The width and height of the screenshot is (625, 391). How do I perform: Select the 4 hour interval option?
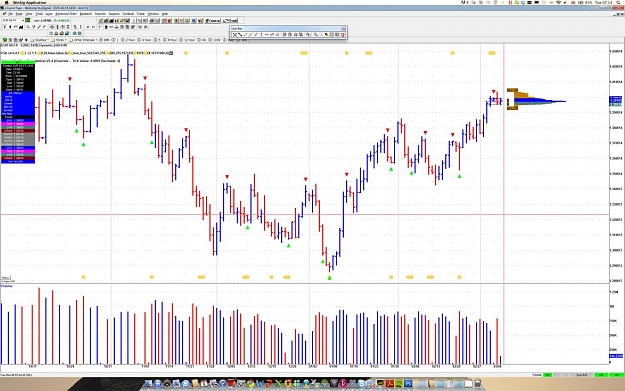pyautogui.click(x=145, y=40)
